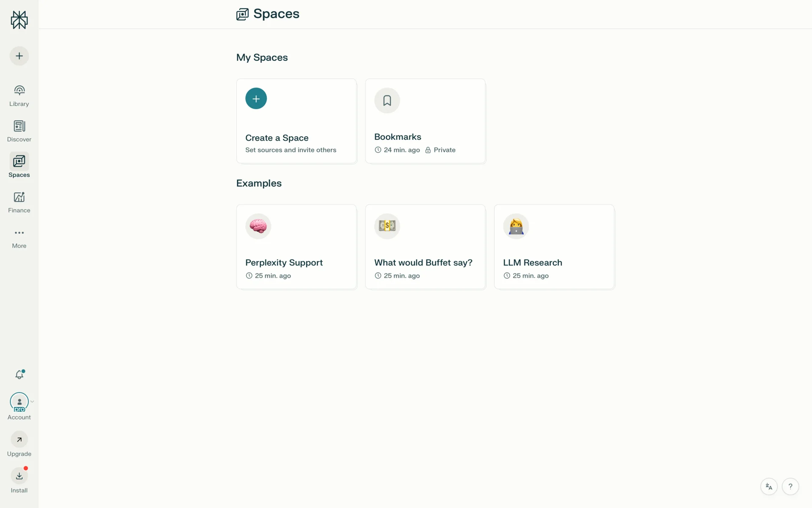Viewport: 812px width, 508px height.
Task: Show notifications via the bell icon
Action: tap(19, 375)
